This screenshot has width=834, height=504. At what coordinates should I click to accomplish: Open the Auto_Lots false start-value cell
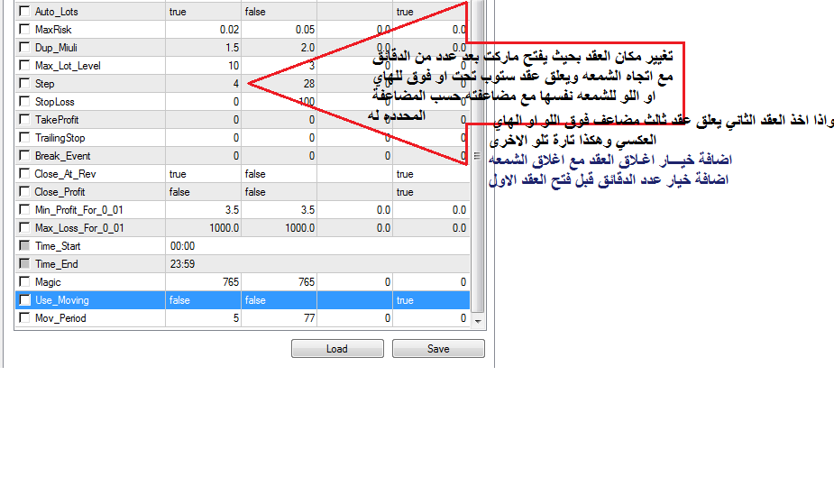pos(280,12)
